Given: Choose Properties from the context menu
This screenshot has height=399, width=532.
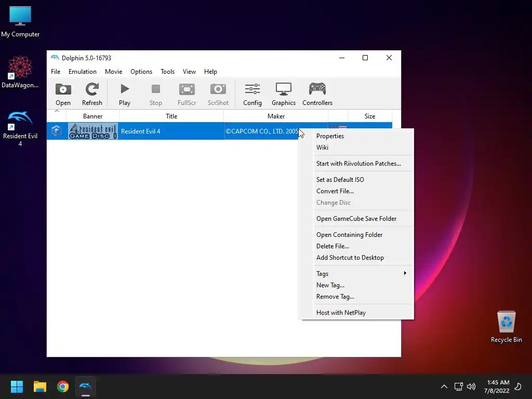Looking at the screenshot, I should pos(356,136).
